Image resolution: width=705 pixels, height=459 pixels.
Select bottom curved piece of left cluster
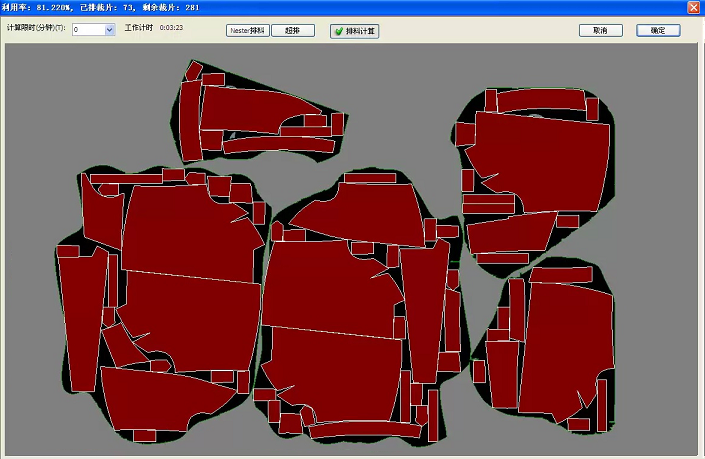(170, 400)
